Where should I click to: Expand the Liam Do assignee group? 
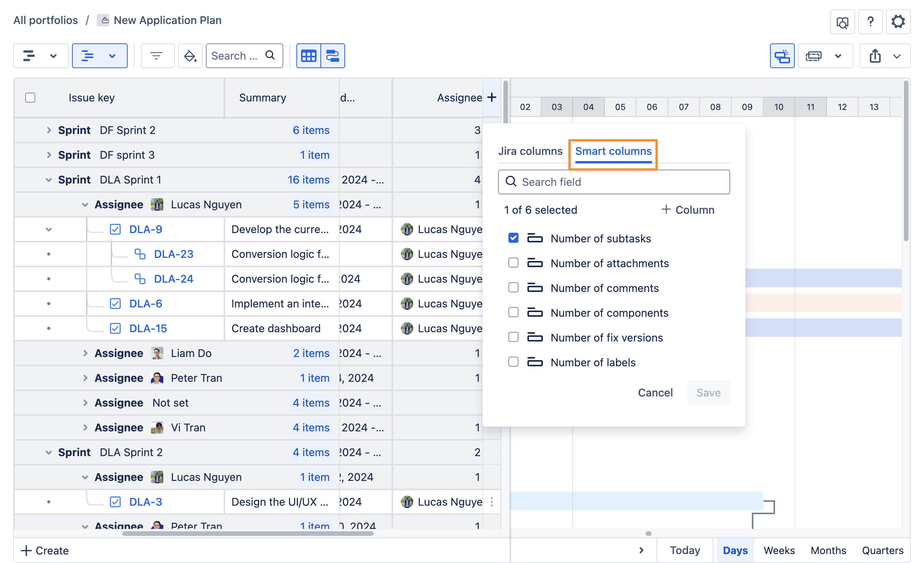coord(85,353)
